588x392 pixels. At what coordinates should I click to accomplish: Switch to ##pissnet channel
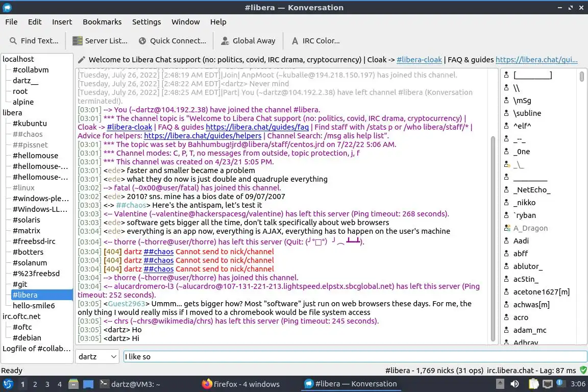[x=30, y=145]
